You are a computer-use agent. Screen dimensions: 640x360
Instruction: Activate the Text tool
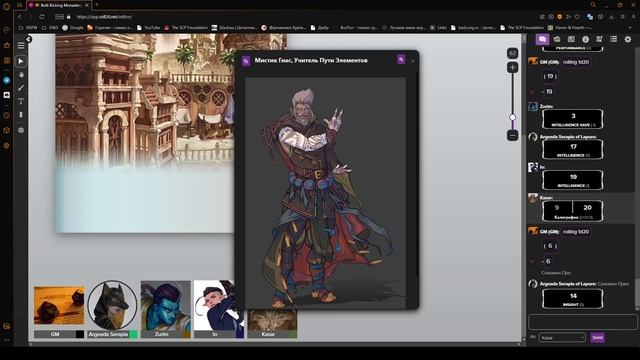point(21,101)
